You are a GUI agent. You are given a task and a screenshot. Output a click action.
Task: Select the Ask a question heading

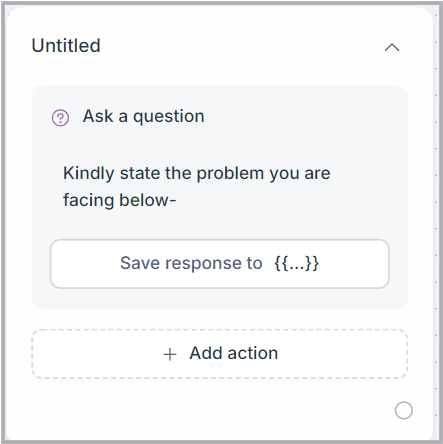[x=143, y=116]
